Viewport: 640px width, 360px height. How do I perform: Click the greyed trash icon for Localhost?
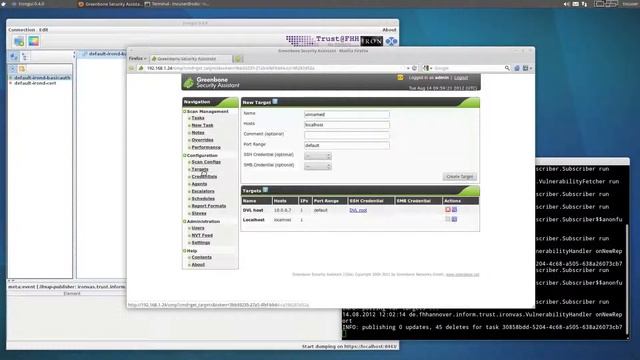point(448,219)
